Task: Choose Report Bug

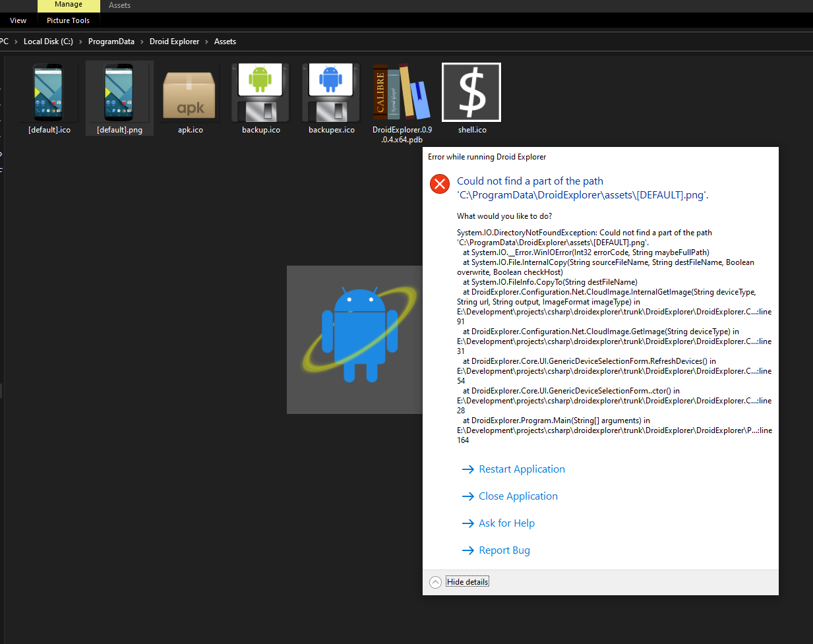Action: click(504, 550)
